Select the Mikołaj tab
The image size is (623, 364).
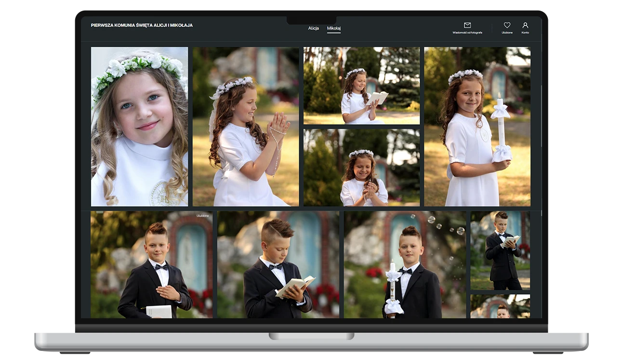333,28
